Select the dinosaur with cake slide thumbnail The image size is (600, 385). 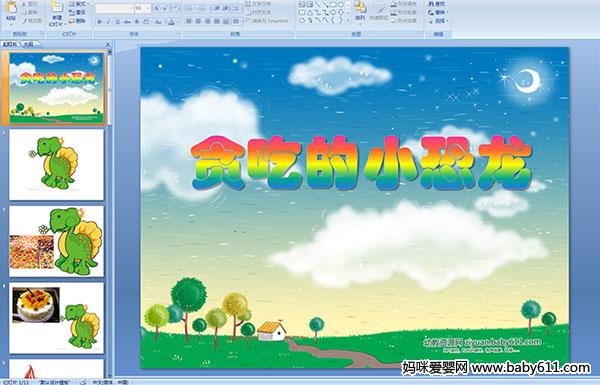pos(57,318)
